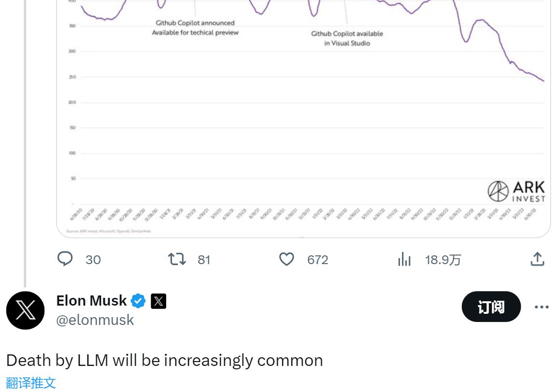This screenshot has width=558, height=392.
Task: Click the 30 replies count
Action: [93, 260]
